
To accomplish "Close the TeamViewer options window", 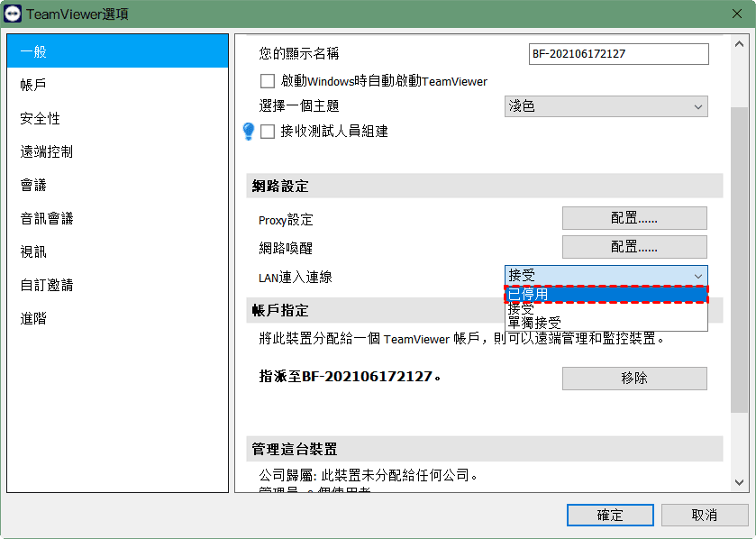I will pyautogui.click(x=737, y=14).
